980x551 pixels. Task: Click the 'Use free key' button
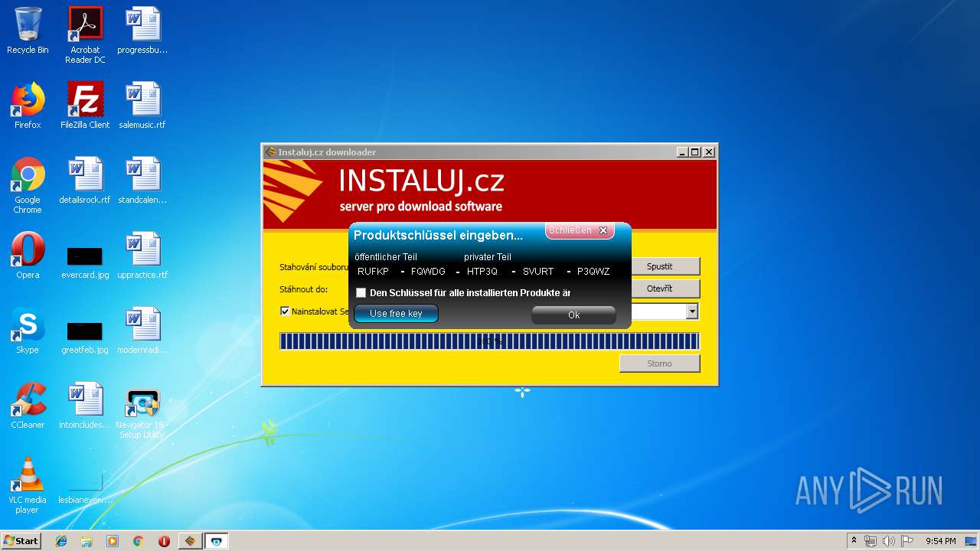(x=396, y=314)
